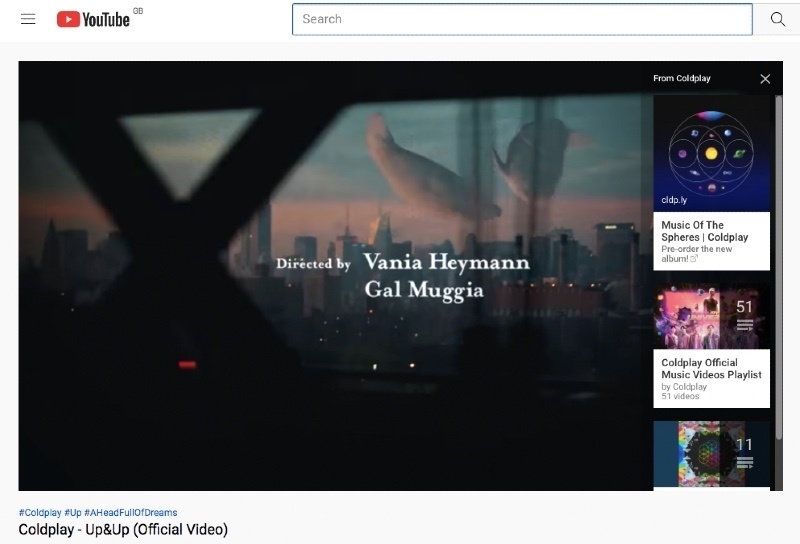Open the Music Of The Spheres | Coldplay link
Image resolution: width=800 pixels, height=544 pixels.
pos(705,231)
